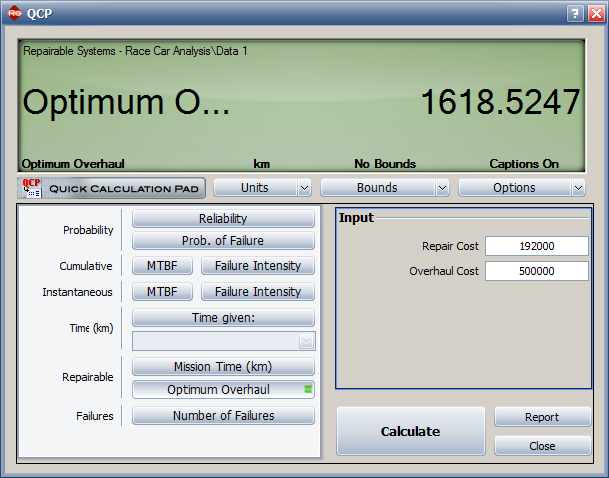Choose the Instantaneous MTBF button
Image resolution: width=609 pixels, height=478 pixels.
(162, 292)
